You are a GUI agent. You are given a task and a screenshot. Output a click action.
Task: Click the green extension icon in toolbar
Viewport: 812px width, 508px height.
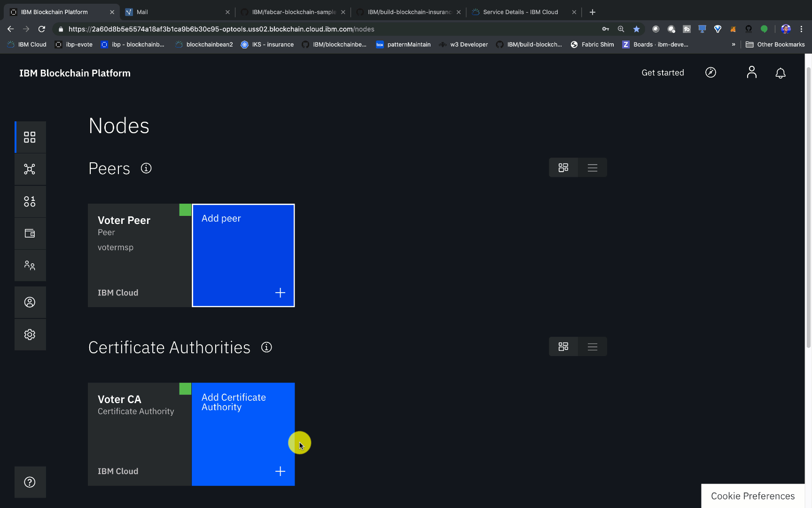pos(764,29)
